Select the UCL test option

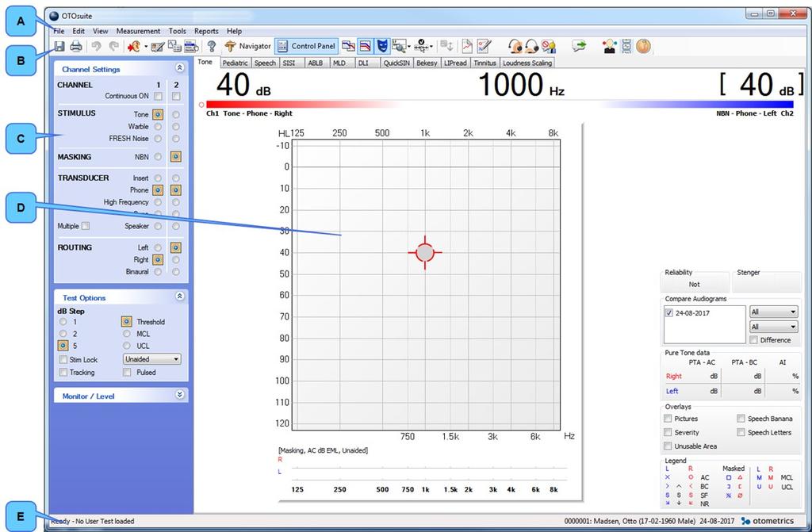point(126,346)
